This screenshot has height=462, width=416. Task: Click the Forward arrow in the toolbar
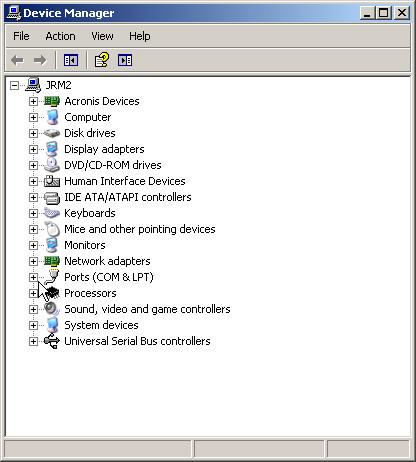point(40,60)
